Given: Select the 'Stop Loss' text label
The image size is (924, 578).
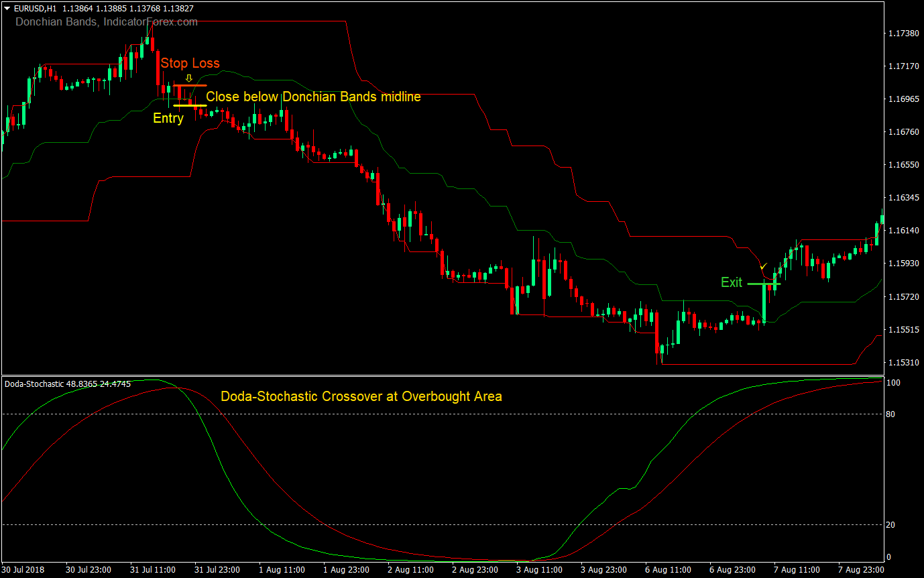Looking at the screenshot, I should (x=190, y=63).
